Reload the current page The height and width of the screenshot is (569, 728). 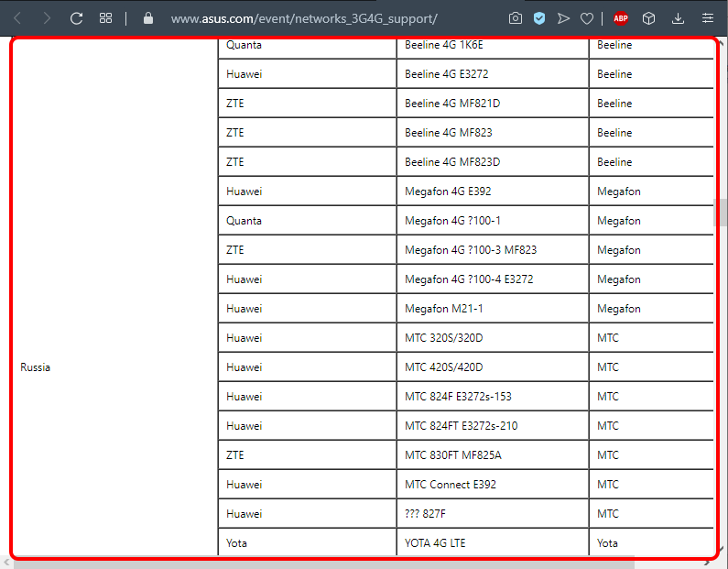(x=76, y=18)
